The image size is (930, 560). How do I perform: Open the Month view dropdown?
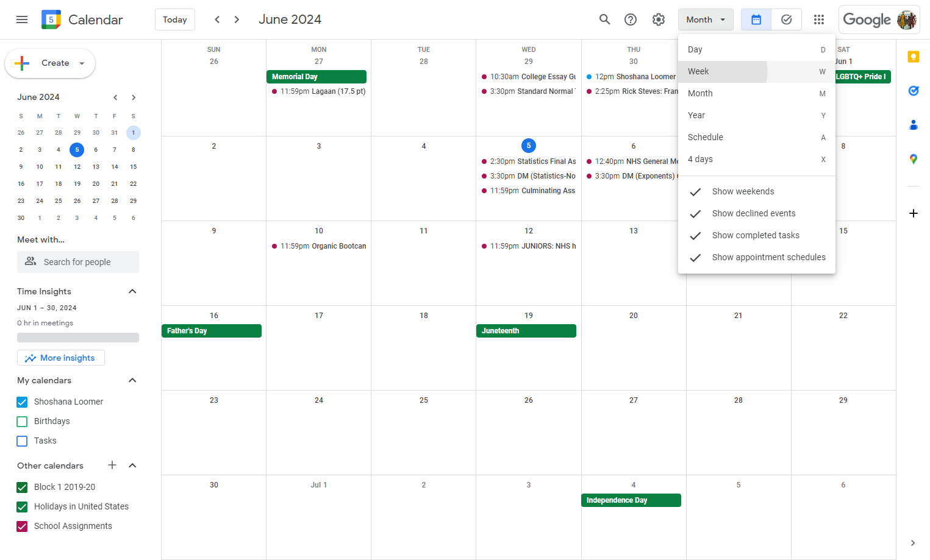click(x=706, y=19)
